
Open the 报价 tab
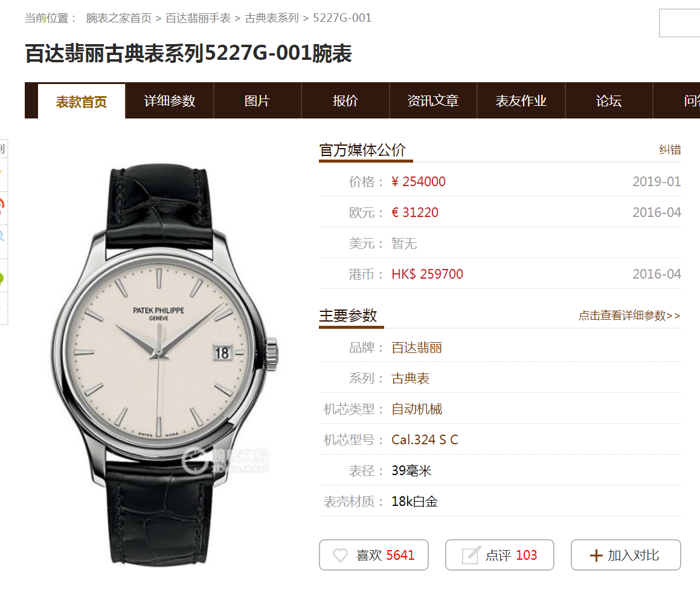pos(345,100)
